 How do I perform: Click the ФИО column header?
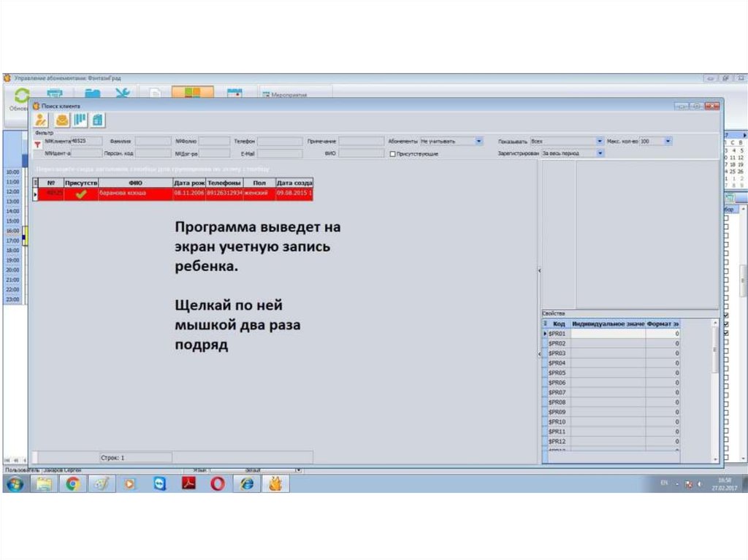(134, 183)
